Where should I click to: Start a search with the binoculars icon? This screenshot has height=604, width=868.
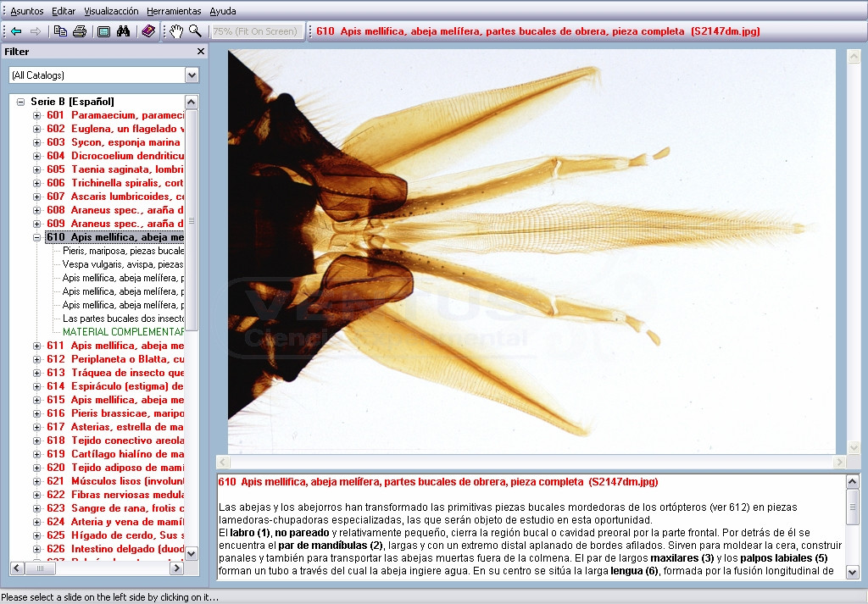click(x=125, y=31)
